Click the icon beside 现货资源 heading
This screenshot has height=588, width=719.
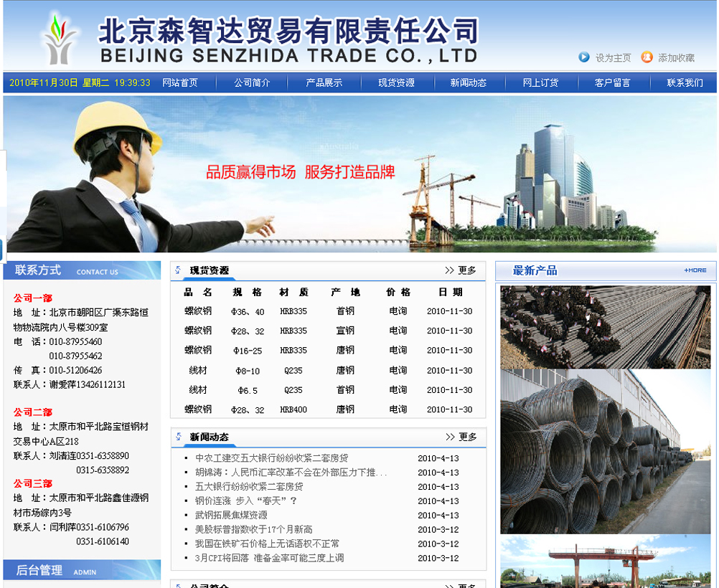179,270
